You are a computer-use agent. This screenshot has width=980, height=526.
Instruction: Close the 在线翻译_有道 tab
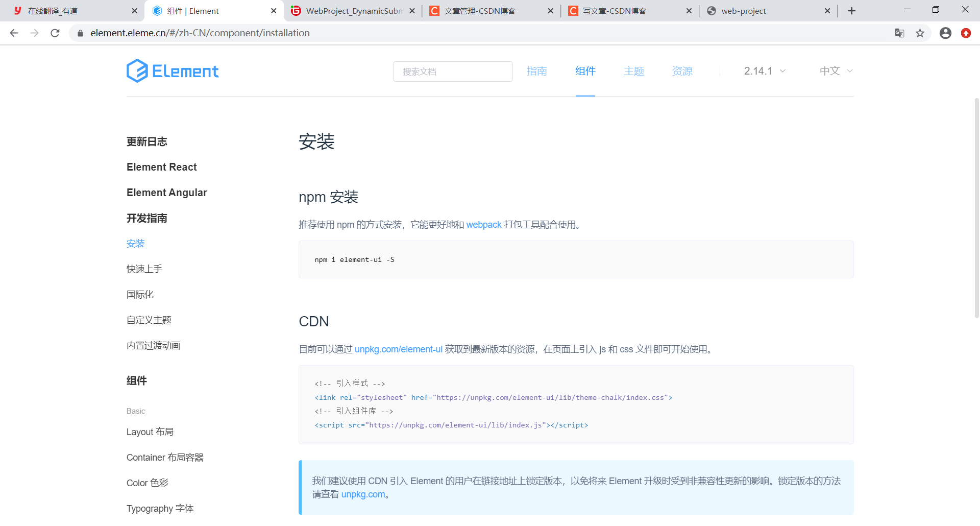point(134,11)
